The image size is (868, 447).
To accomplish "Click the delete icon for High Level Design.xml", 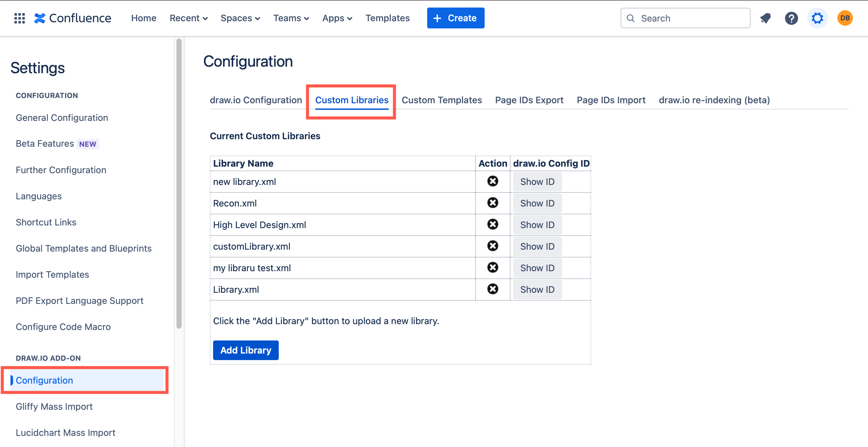I will pyautogui.click(x=492, y=224).
